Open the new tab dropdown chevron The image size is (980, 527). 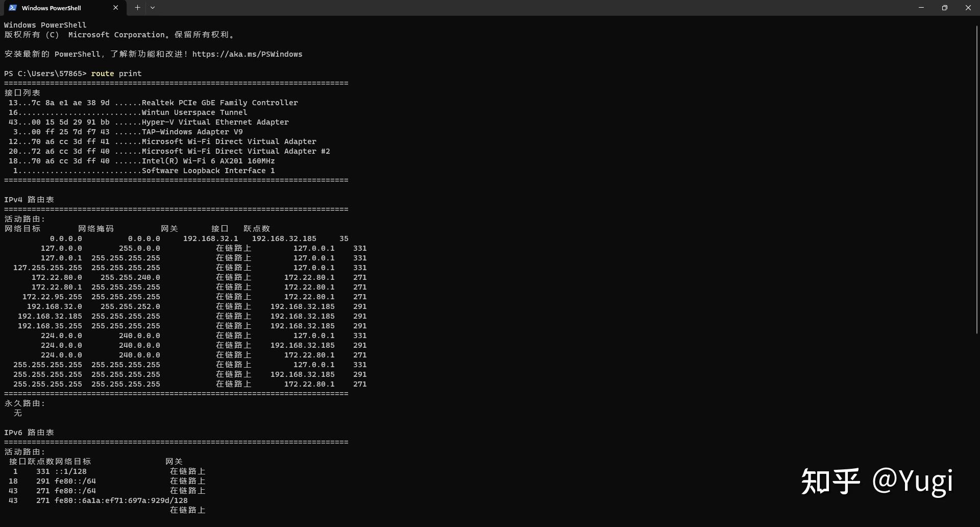153,8
